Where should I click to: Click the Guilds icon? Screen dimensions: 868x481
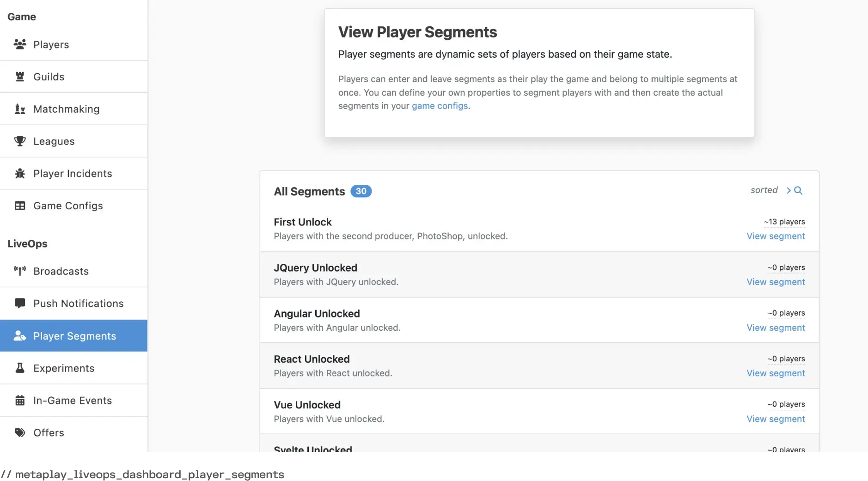19,76
